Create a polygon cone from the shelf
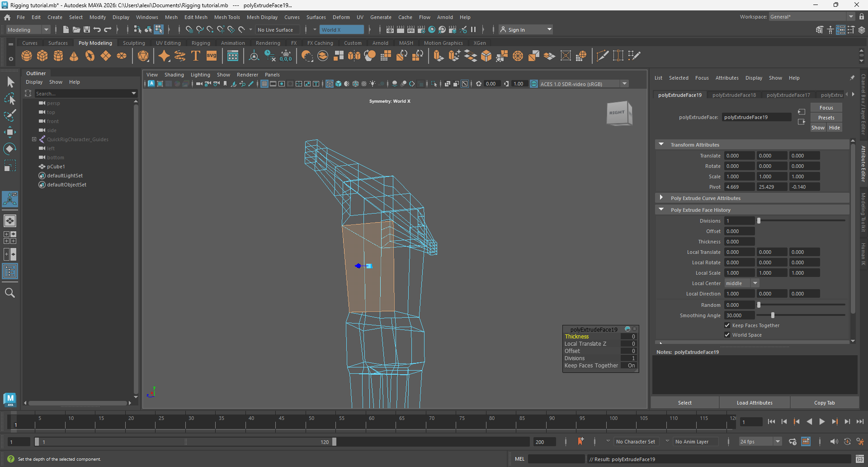The height and width of the screenshot is (467, 868). [74, 56]
